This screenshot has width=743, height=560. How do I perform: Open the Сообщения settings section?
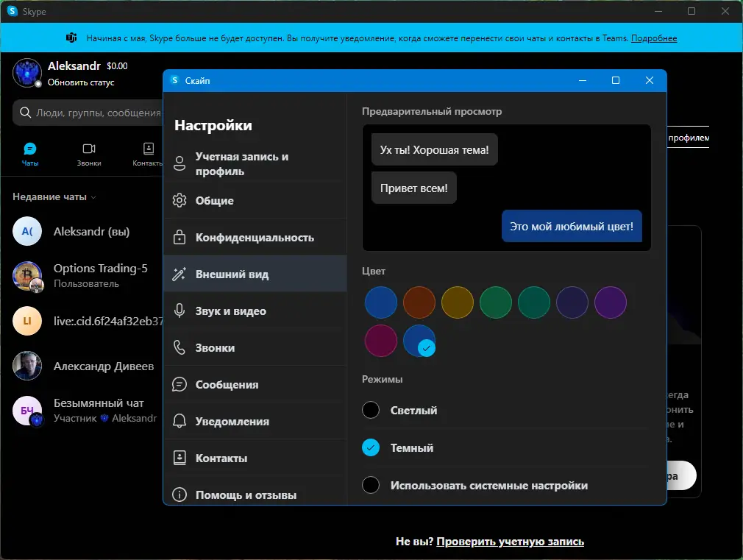coord(255,385)
